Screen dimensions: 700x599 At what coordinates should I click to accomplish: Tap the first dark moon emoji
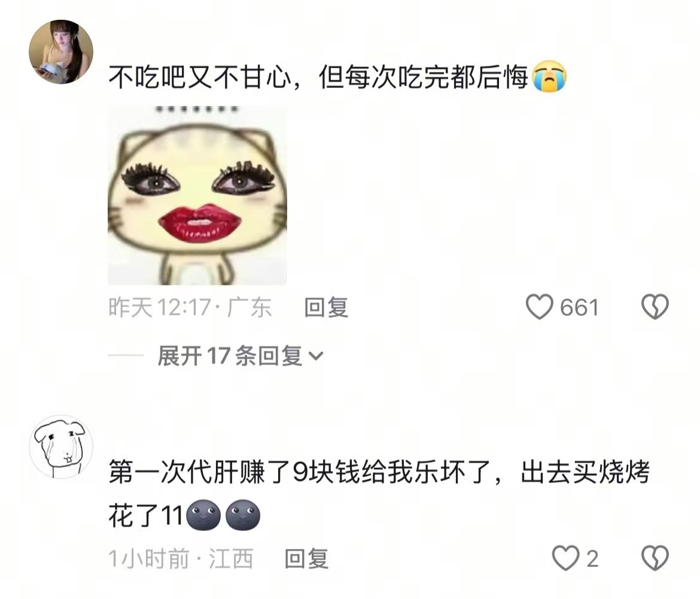pyautogui.click(x=203, y=515)
